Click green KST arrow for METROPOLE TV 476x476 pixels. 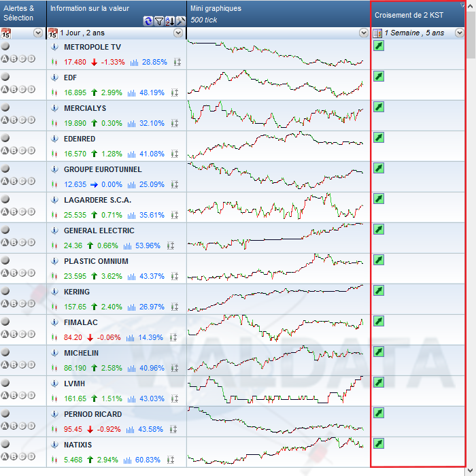(379, 46)
